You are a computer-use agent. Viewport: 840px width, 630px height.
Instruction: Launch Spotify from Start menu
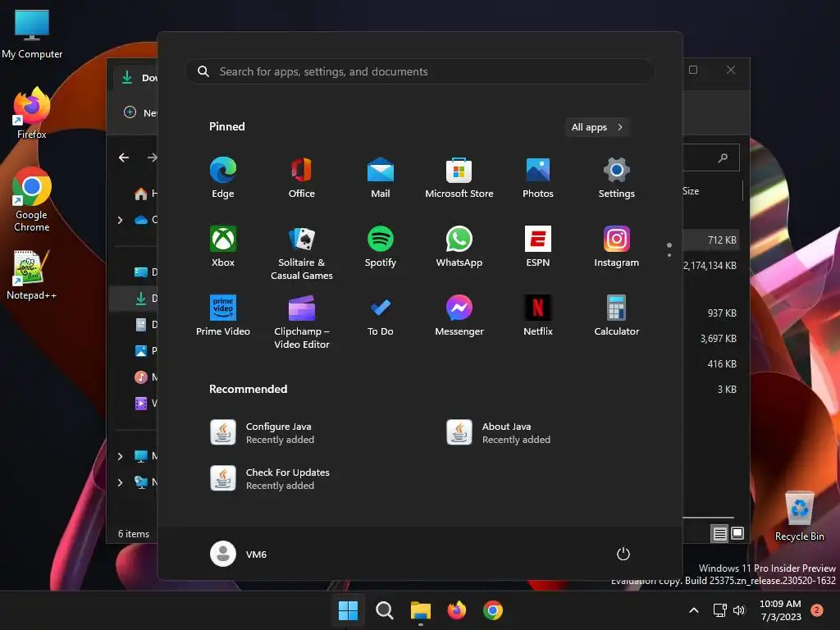[381, 247]
